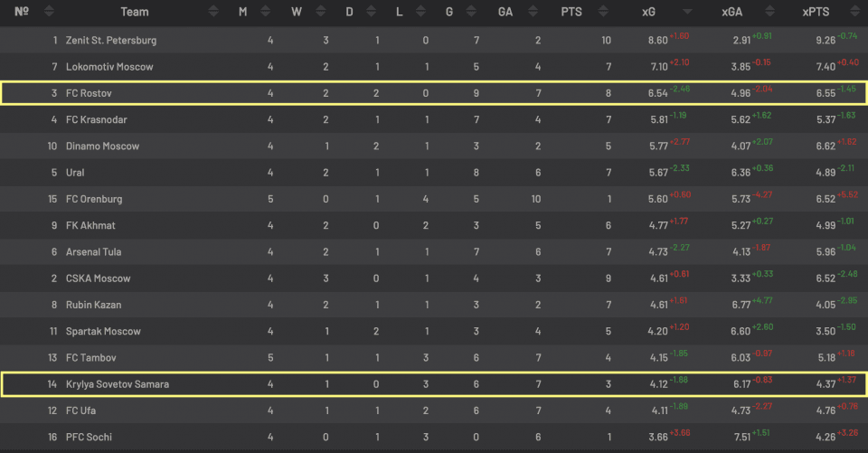This screenshot has height=453, width=868.
Task: Click the sort arrows beside Team header
Action: coord(212,13)
